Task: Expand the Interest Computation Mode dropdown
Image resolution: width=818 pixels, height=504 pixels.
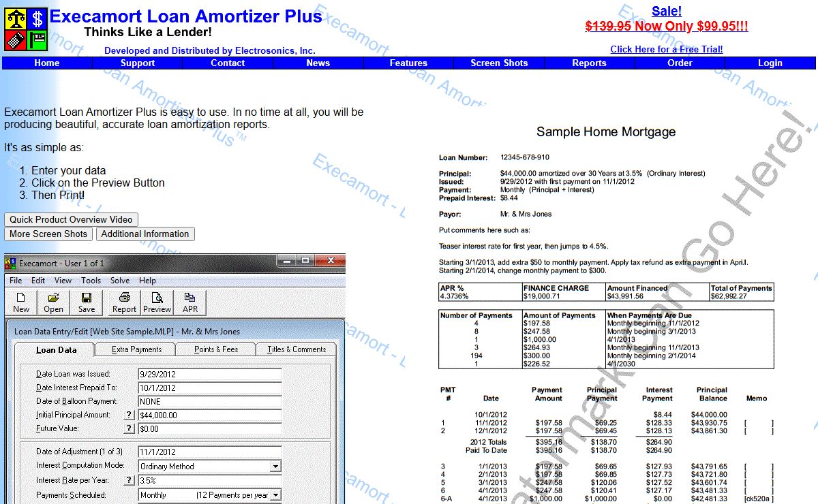Action: tap(275, 467)
